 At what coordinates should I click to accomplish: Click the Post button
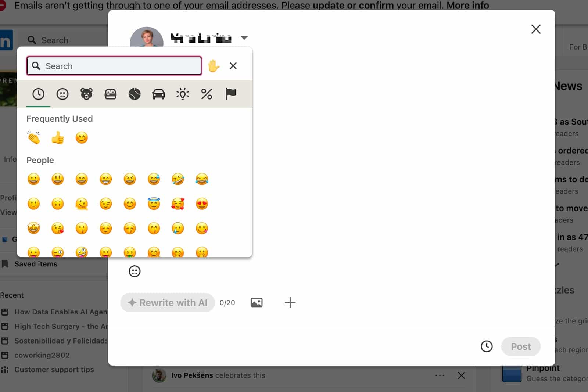click(x=520, y=346)
